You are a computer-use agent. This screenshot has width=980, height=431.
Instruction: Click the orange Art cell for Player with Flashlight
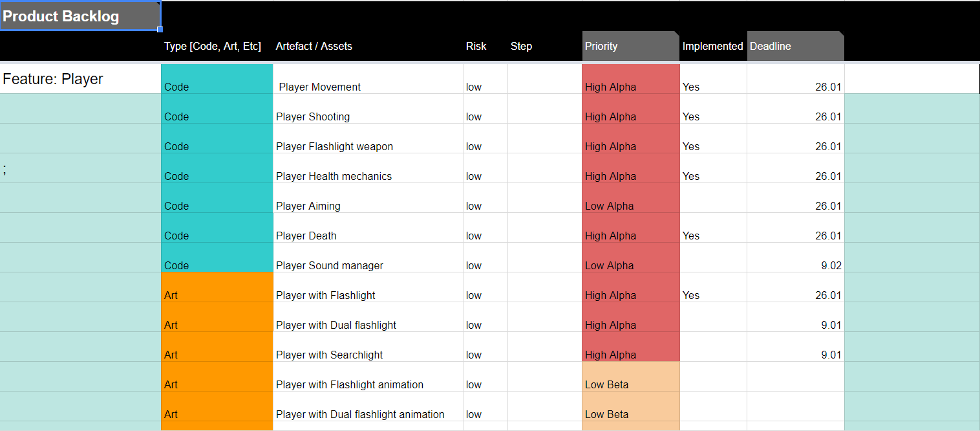pyautogui.click(x=217, y=295)
